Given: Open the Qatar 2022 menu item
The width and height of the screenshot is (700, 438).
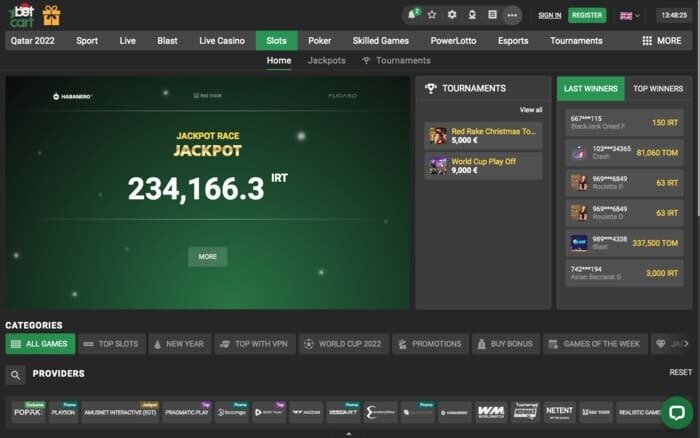Looking at the screenshot, I should tap(33, 41).
